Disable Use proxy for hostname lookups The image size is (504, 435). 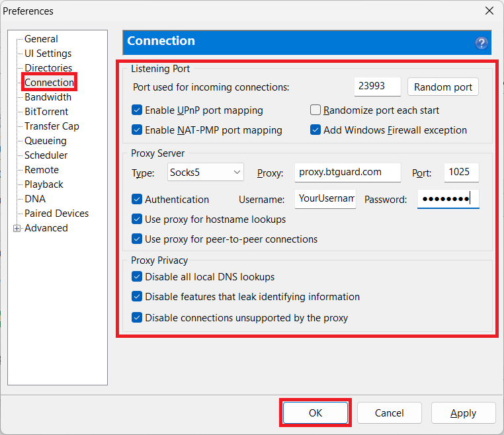(x=137, y=219)
